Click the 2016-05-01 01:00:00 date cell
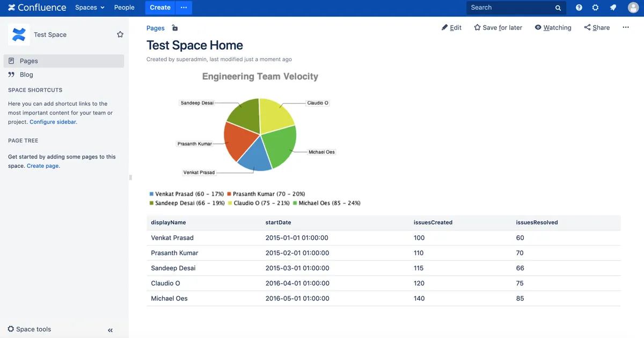Screen dimensions: 644x338 (335, 298)
